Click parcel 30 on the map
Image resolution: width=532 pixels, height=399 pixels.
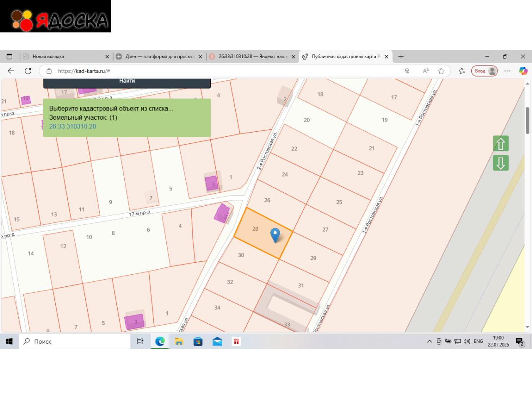(x=241, y=255)
